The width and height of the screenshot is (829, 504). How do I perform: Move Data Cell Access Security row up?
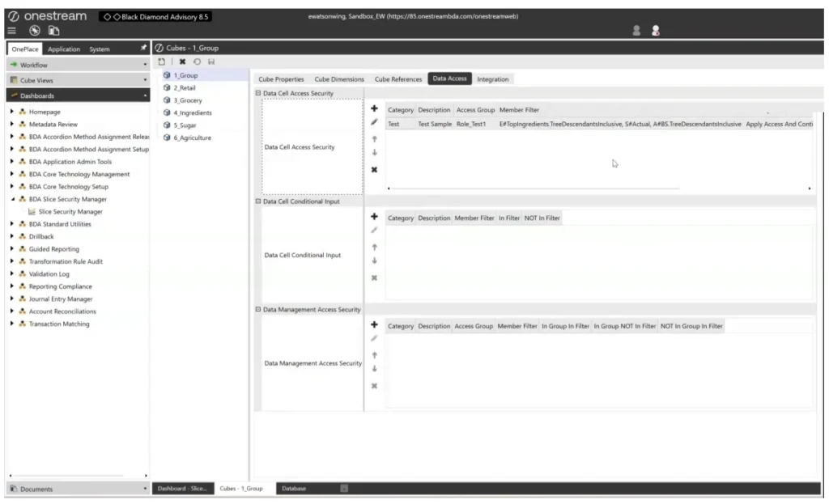(x=374, y=139)
